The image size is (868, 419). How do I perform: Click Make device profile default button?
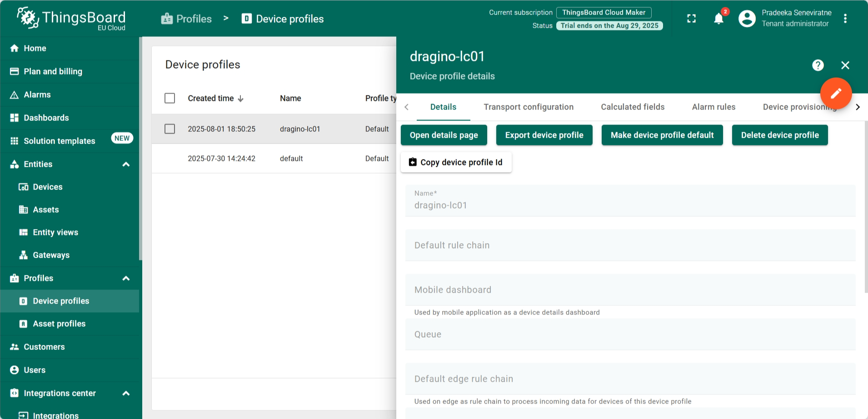pos(662,135)
